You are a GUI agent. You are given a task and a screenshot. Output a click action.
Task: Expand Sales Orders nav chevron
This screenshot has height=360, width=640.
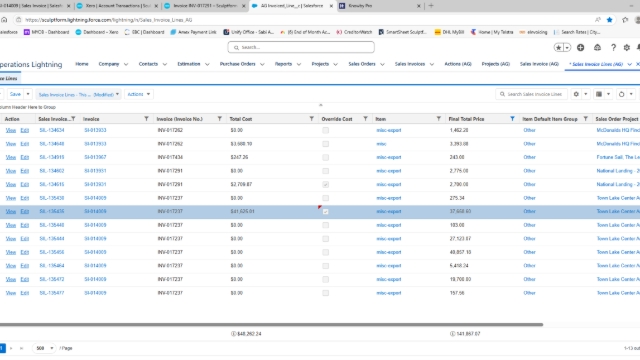coord(382,64)
